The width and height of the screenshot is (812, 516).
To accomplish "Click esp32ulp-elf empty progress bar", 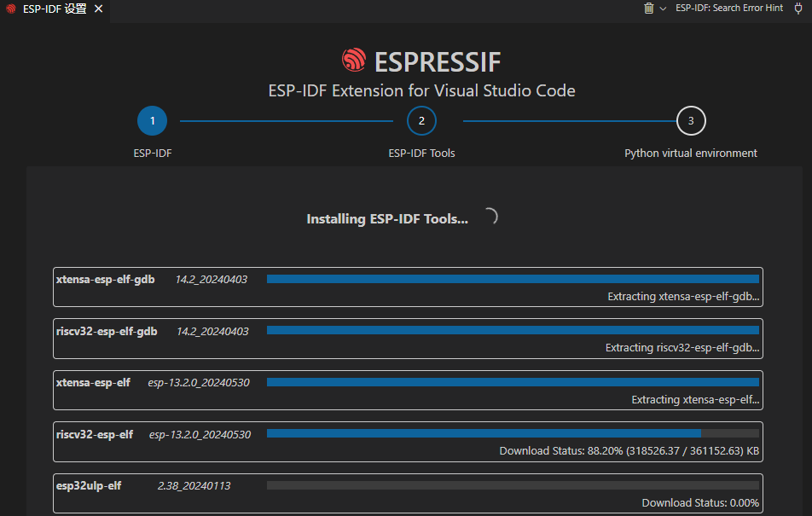I will pyautogui.click(x=513, y=485).
